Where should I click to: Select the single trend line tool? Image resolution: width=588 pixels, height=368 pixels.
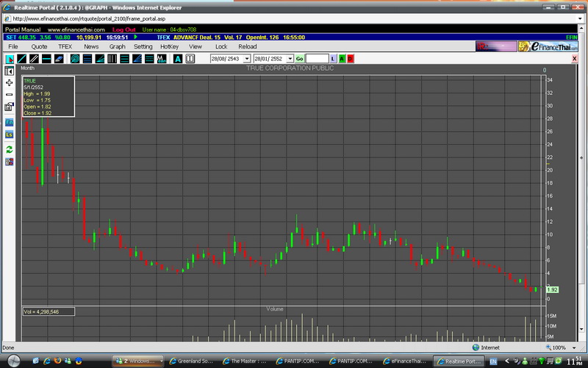pos(22,59)
